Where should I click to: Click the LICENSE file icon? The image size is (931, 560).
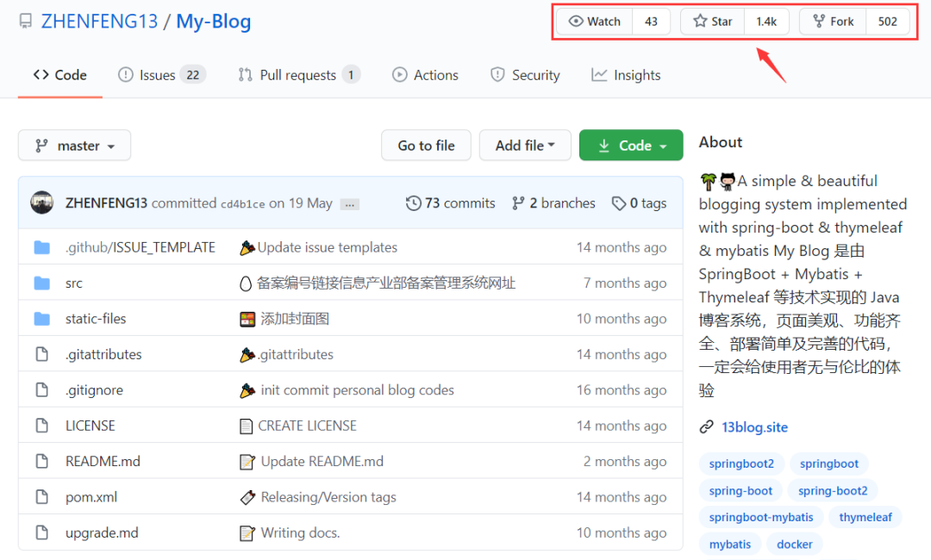point(41,426)
